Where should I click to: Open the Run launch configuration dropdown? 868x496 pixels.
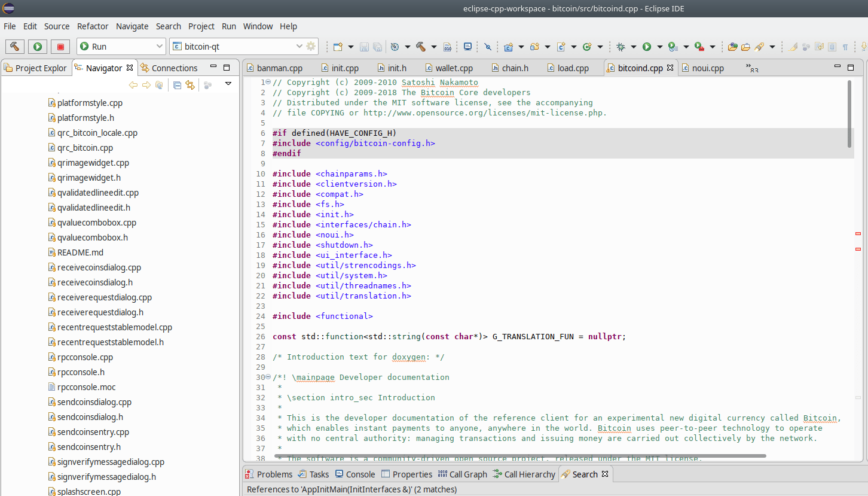tap(160, 46)
